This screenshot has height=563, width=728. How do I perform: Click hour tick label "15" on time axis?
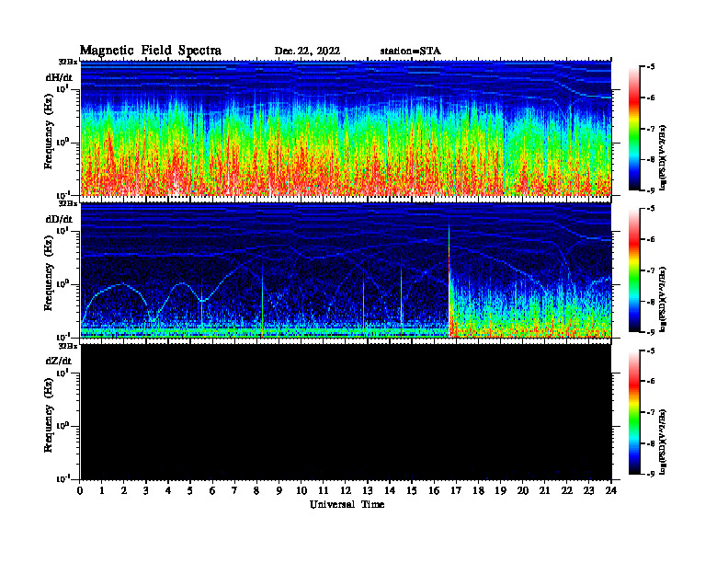pyautogui.click(x=412, y=491)
